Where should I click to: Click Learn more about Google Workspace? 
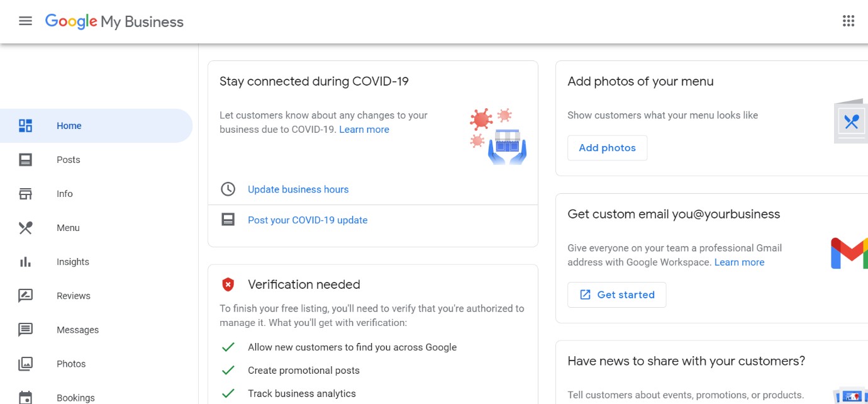pos(739,262)
